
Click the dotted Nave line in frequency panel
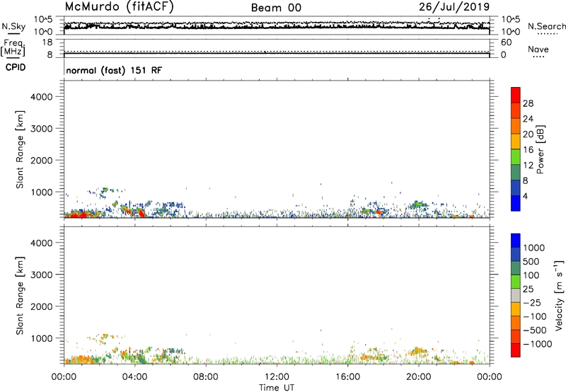277,51
